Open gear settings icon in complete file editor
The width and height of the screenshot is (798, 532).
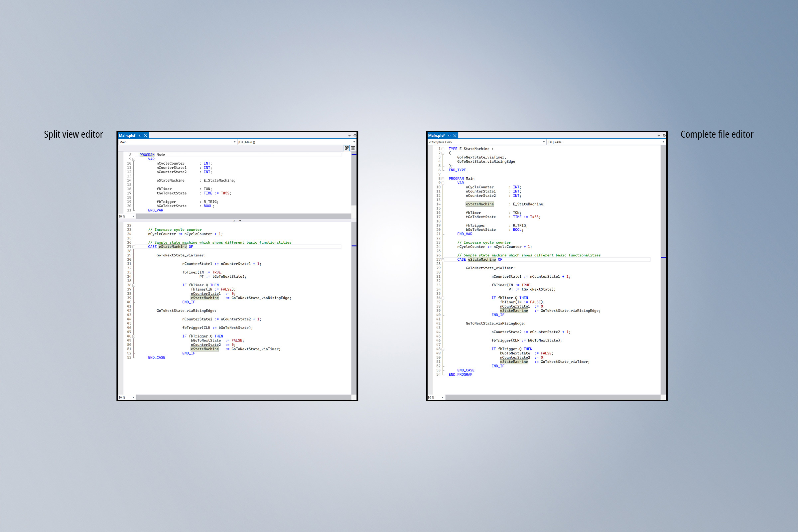point(664,135)
